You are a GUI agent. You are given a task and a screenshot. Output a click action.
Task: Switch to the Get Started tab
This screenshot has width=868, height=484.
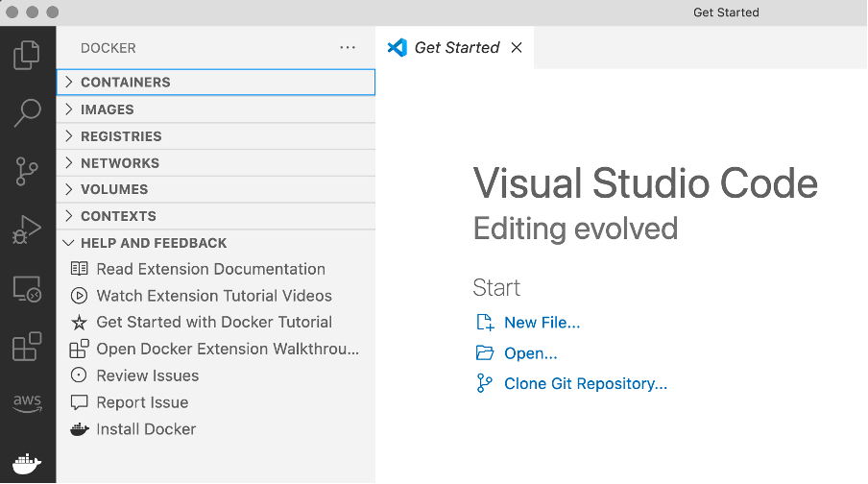click(456, 48)
